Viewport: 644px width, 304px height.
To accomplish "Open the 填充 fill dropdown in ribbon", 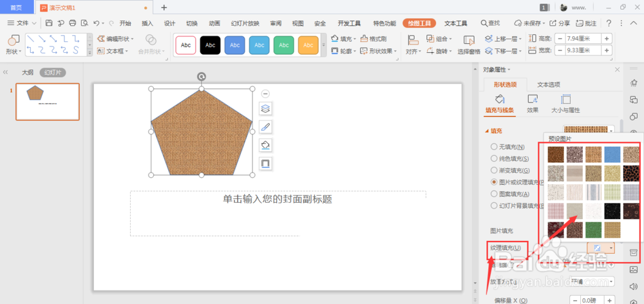I will (x=344, y=39).
